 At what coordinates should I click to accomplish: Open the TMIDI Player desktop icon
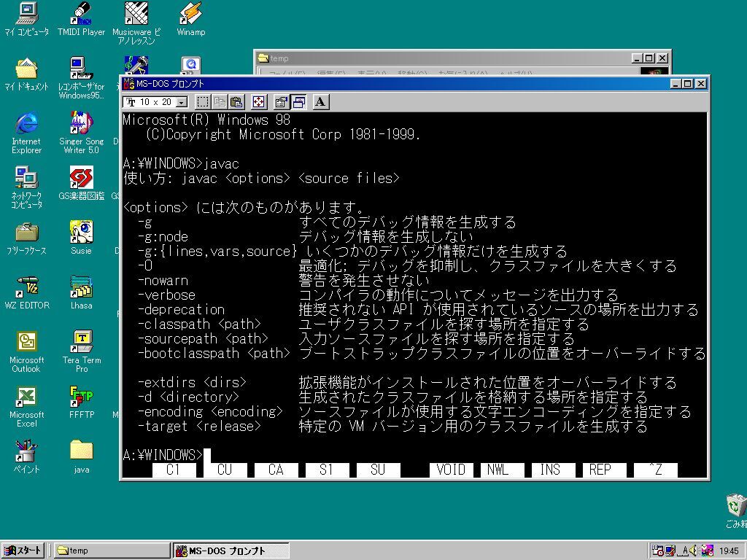tap(81, 19)
